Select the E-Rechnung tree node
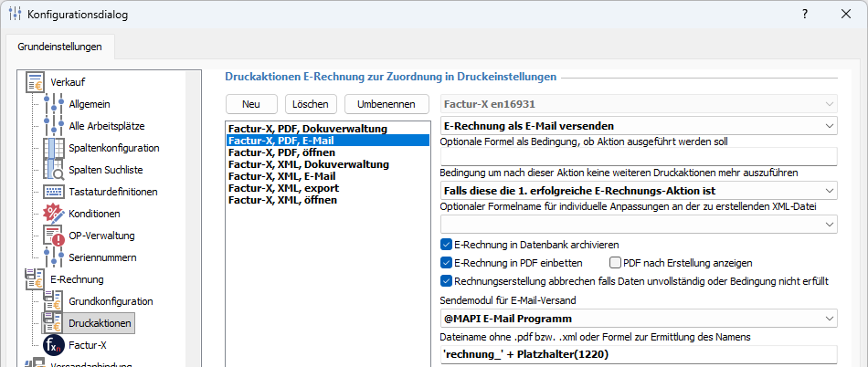 coord(77,279)
